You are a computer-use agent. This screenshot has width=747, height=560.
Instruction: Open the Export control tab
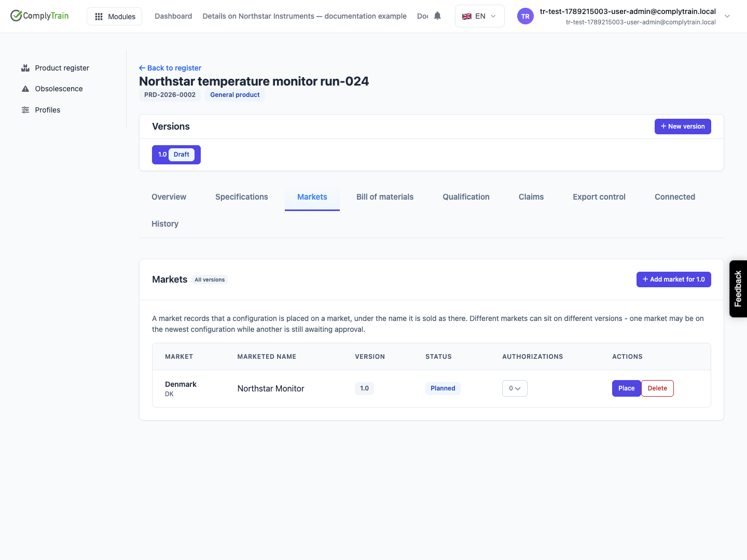coord(599,197)
